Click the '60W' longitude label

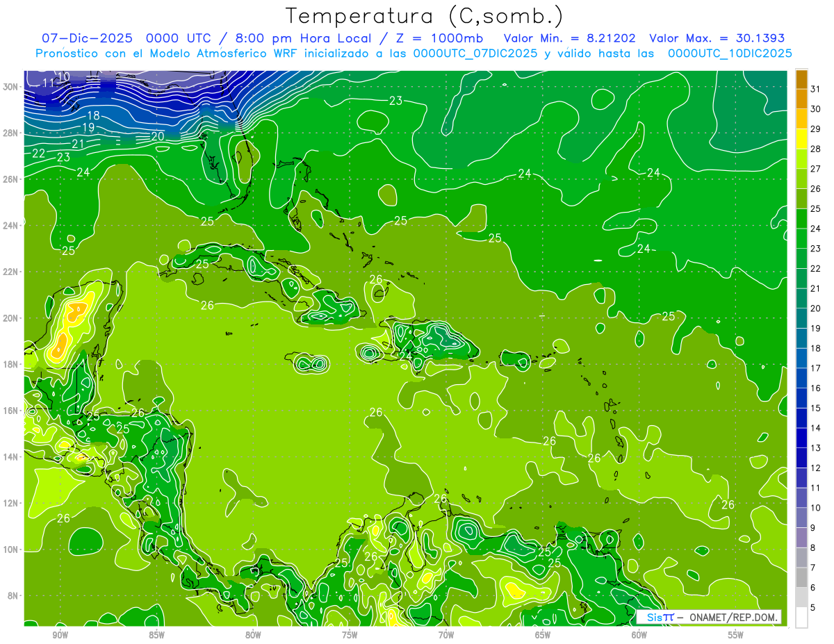click(x=639, y=635)
